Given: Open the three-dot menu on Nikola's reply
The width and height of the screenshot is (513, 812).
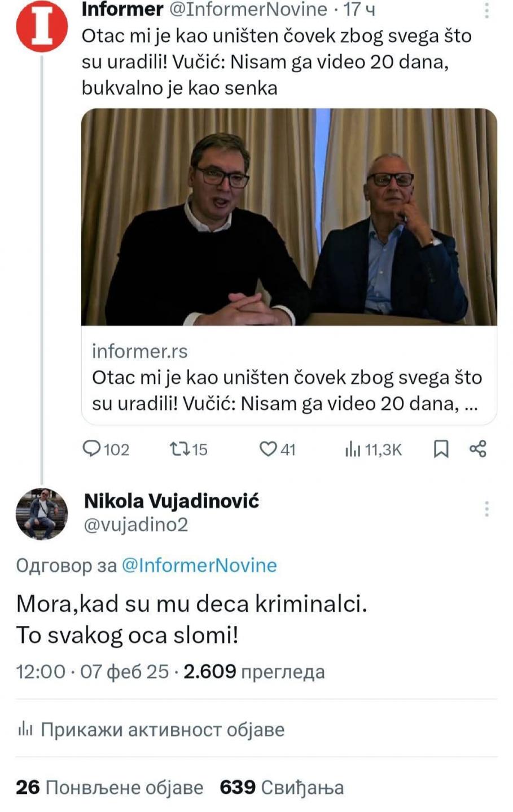Looking at the screenshot, I should [x=486, y=509].
